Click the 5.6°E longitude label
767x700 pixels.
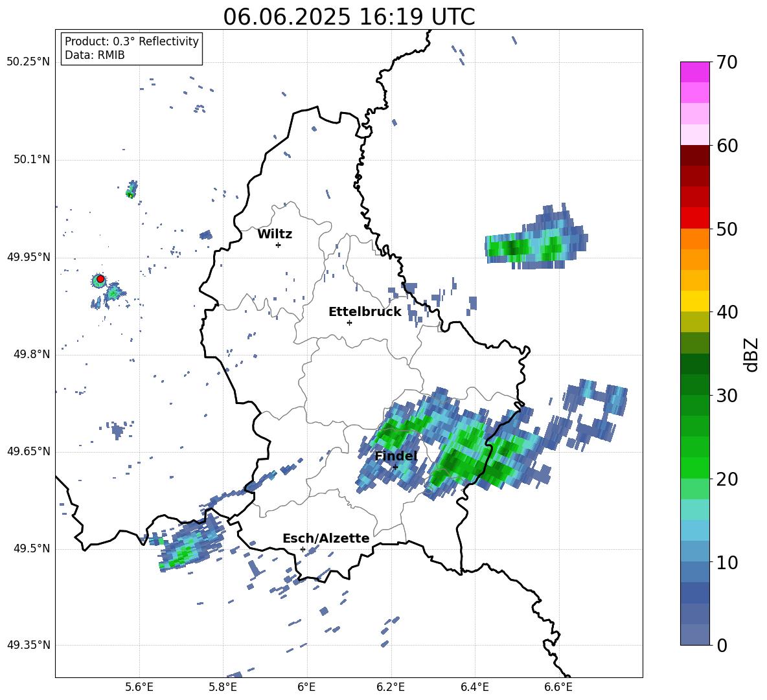click(x=139, y=687)
